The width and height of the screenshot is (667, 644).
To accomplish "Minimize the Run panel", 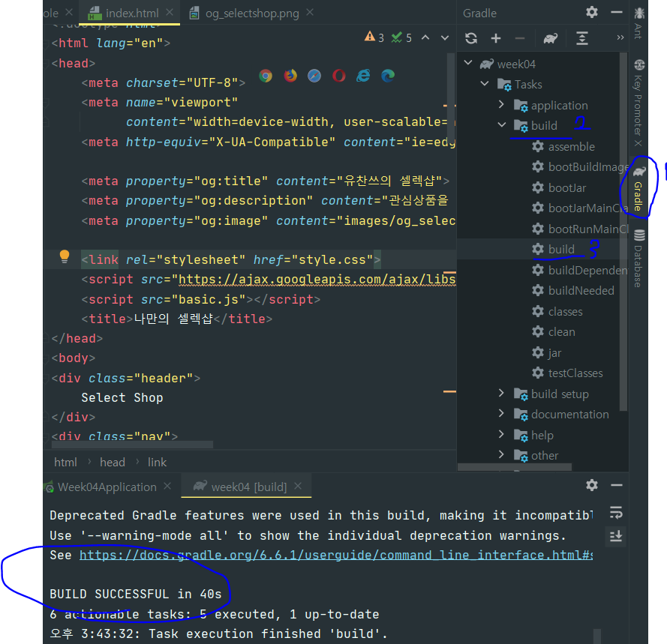I will pyautogui.click(x=617, y=485).
